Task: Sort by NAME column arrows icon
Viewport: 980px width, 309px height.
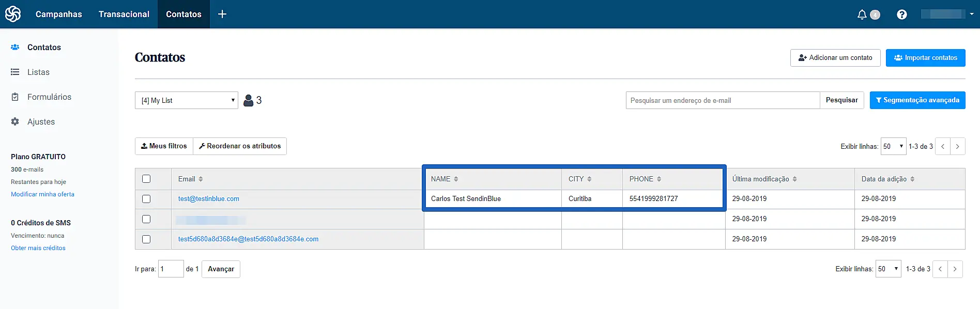Action: pos(456,179)
